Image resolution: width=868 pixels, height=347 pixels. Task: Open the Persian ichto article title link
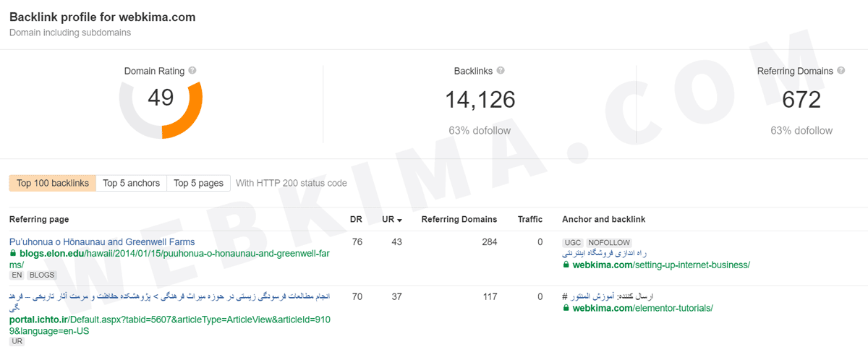169,302
